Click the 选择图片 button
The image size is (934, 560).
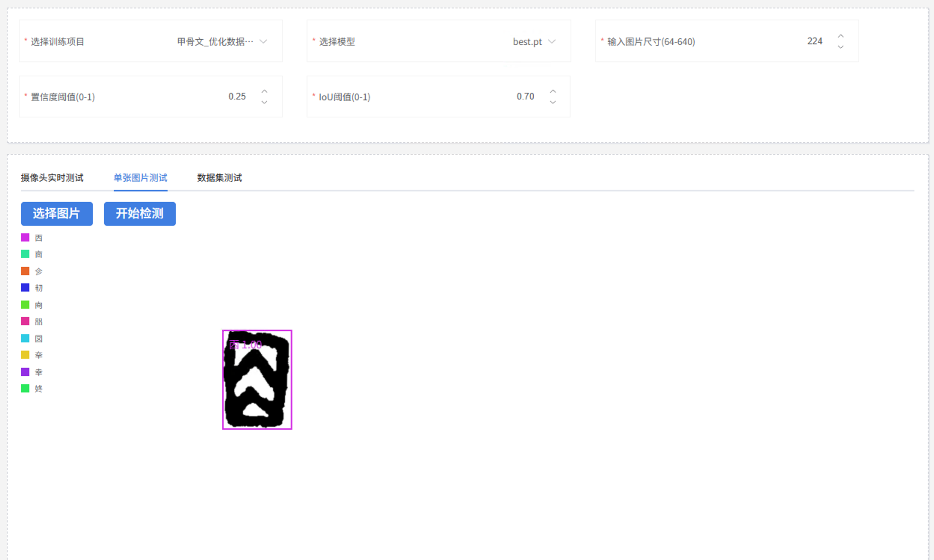[x=56, y=213]
